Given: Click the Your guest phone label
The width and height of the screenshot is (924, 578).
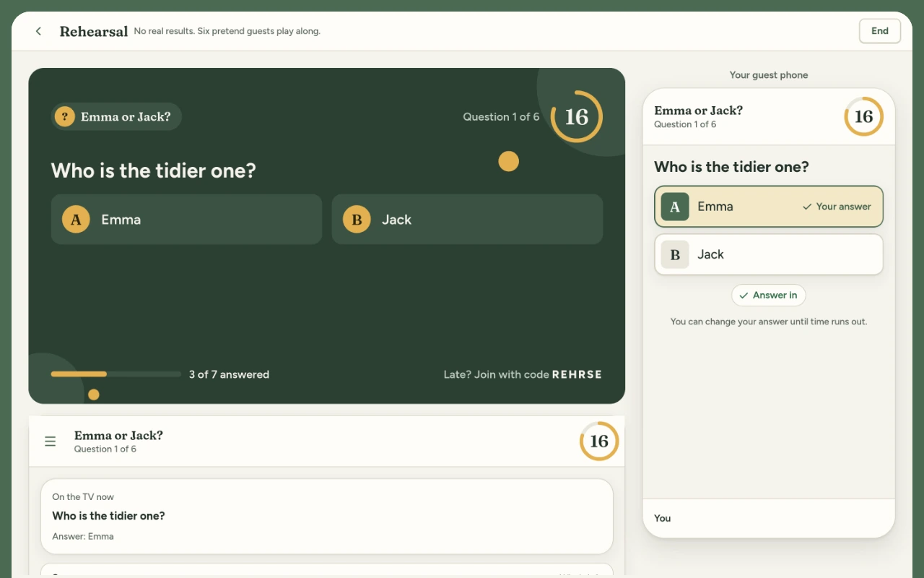Looking at the screenshot, I should coord(769,75).
